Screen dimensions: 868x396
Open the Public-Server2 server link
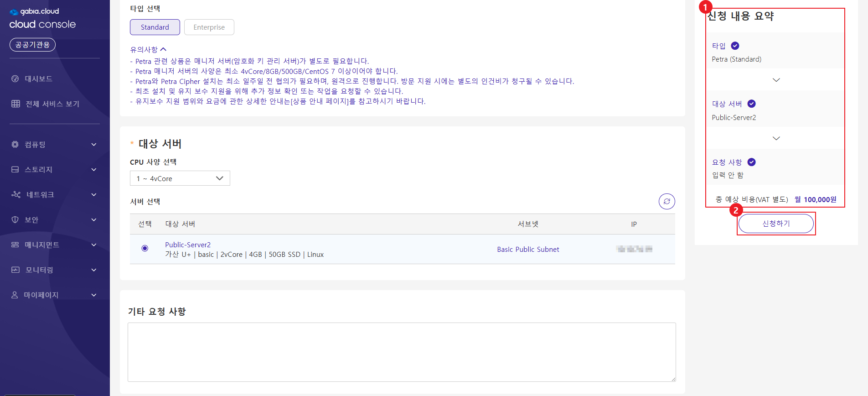pyautogui.click(x=188, y=245)
